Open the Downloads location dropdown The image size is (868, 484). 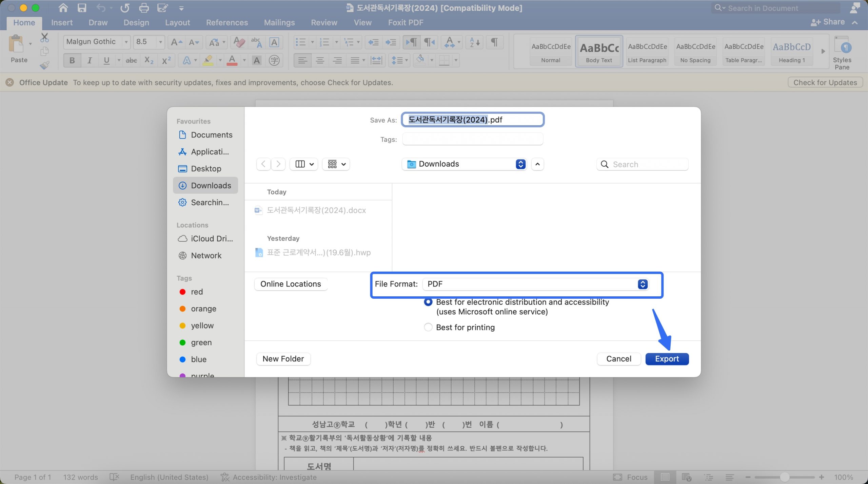[465, 164]
